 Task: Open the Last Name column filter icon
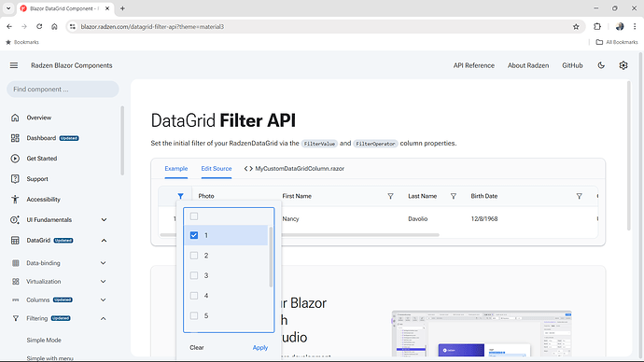[x=454, y=196]
